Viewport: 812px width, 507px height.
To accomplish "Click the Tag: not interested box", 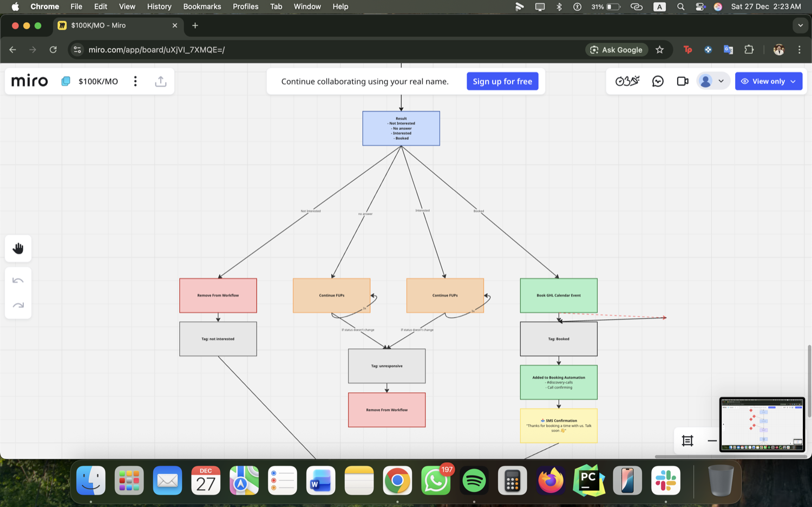I will 218,339.
